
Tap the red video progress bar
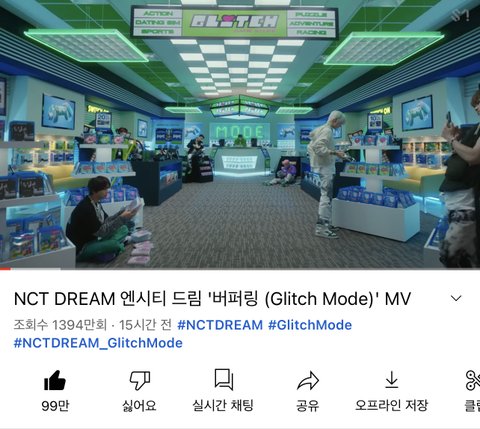[6, 269]
